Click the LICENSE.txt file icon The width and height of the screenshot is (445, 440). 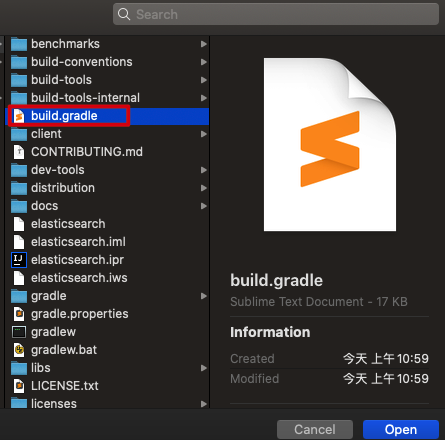19,386
